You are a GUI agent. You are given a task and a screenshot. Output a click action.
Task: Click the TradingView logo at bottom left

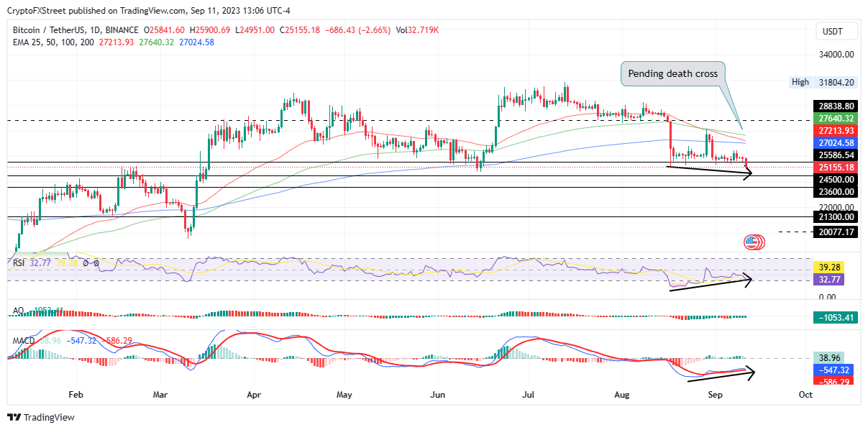(x=41, y=417)
